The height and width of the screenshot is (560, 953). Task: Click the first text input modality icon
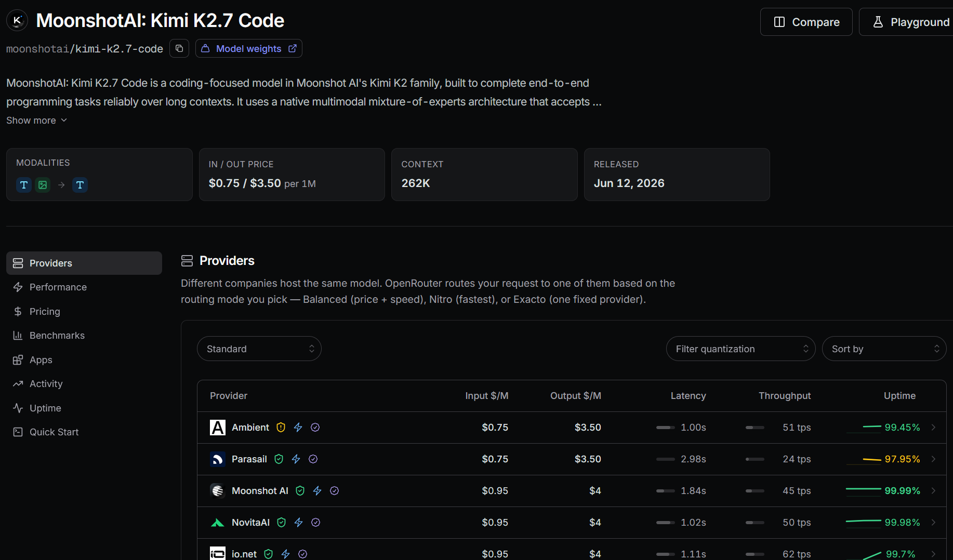pos(24,185)
